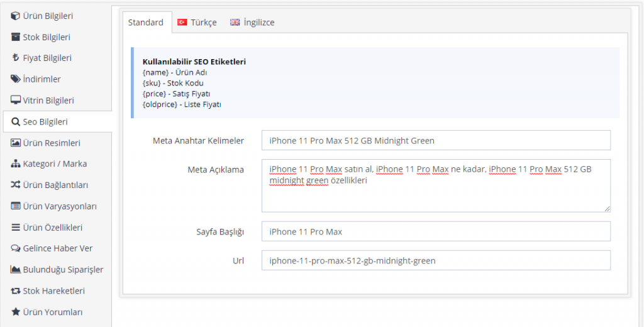The width and height of the screenshot is (644, 327).
Task: Click the lira icon beside Fiyat Bilgileri
Action: click(x=16, y=58)
